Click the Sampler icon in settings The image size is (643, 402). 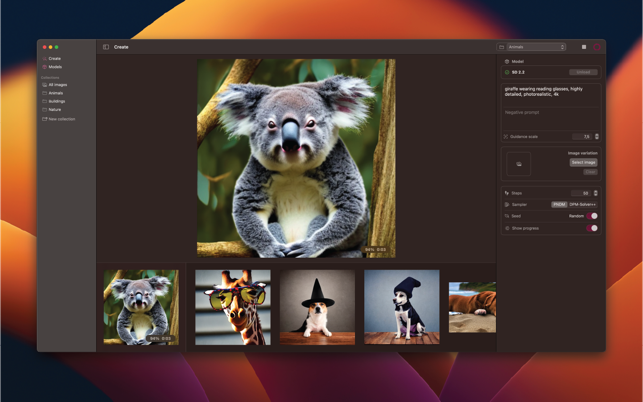coord(507,204)
